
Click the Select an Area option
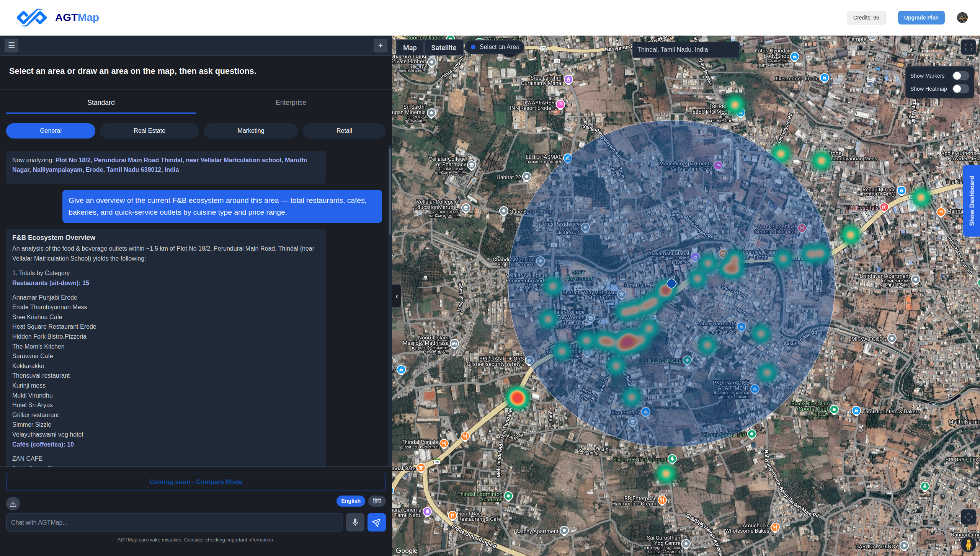tap(495, 47)
